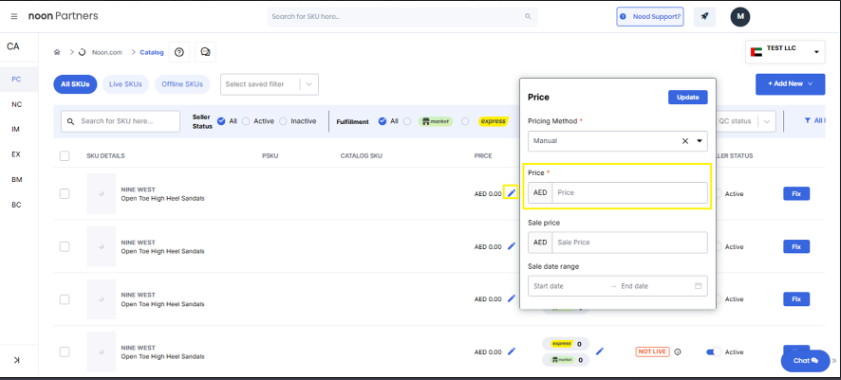Click the Update button in Price popup

[688, 97]
